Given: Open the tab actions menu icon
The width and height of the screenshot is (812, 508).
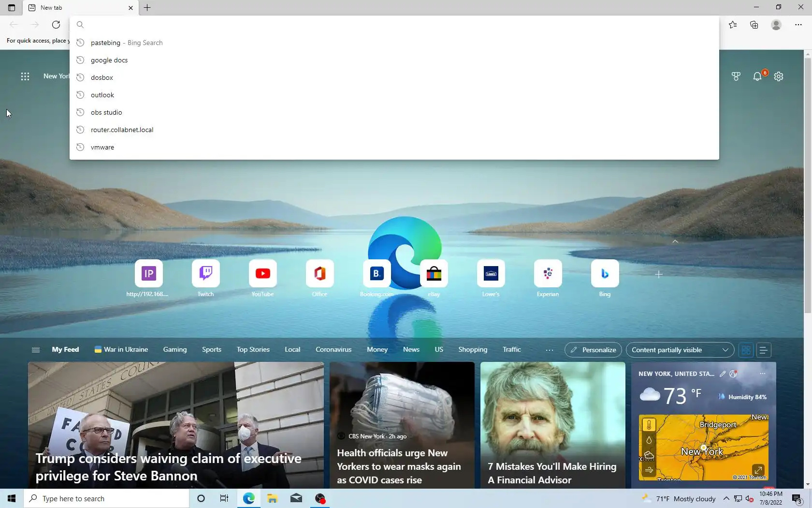Looking at the screenshot, I should coord(12,8).
